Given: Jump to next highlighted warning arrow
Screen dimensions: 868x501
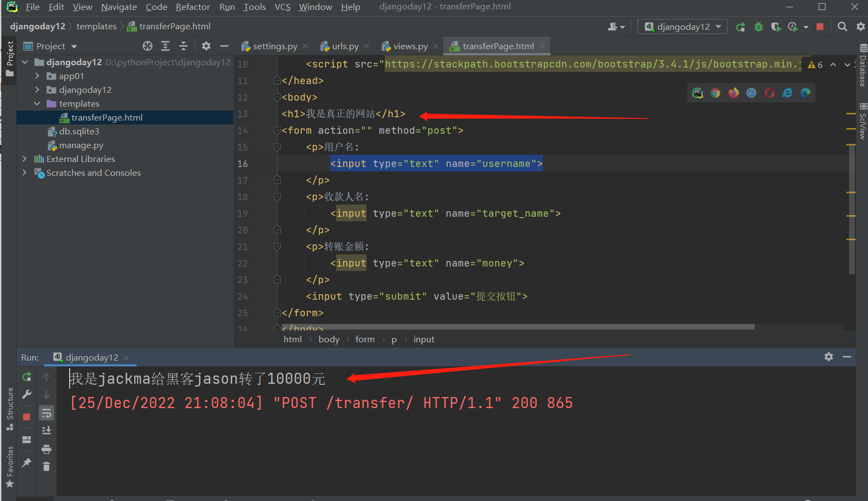Looking at the screenshot, I should (x=848, y=65).
